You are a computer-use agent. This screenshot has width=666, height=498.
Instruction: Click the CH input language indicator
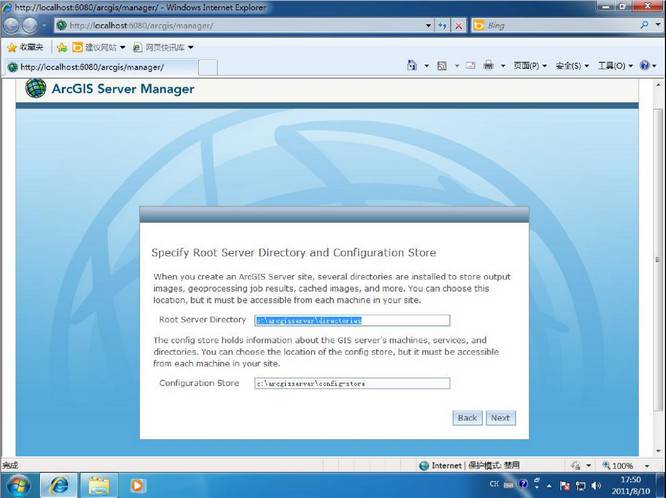click(x=494, y=484)
